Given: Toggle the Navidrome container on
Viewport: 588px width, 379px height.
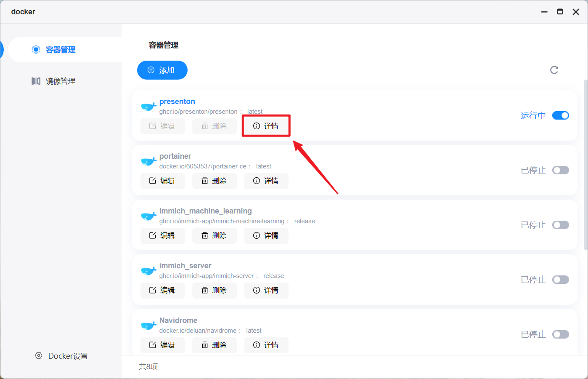Looking at the screenshot, I should 561,334.
